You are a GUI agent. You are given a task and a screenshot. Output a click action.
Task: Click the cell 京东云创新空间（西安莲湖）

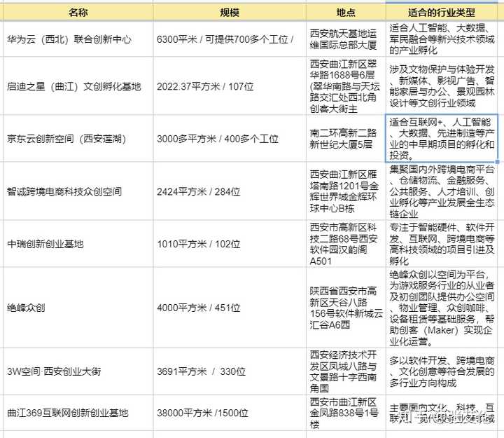78,138
